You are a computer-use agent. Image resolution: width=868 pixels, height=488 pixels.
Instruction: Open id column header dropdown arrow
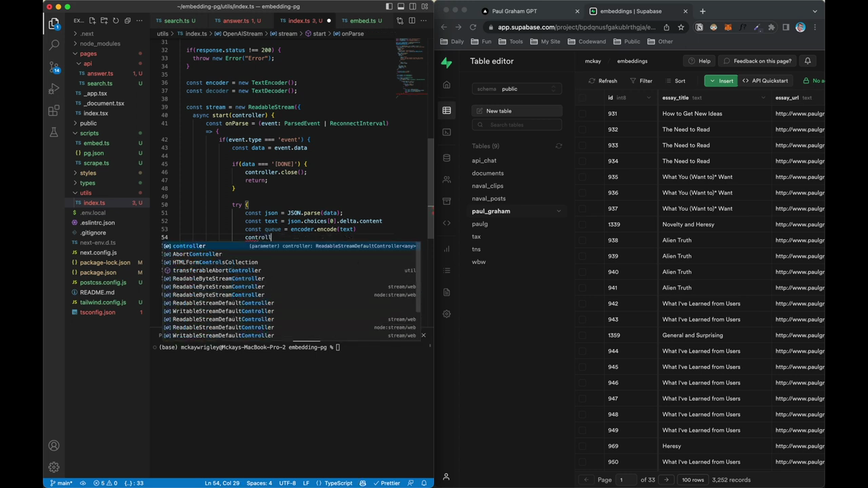click(x=648, y=98)
